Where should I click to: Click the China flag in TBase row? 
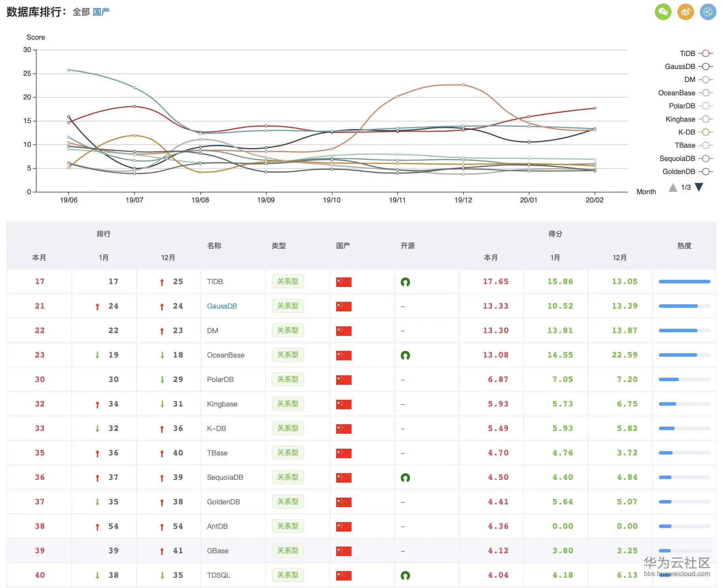[344, 453]
